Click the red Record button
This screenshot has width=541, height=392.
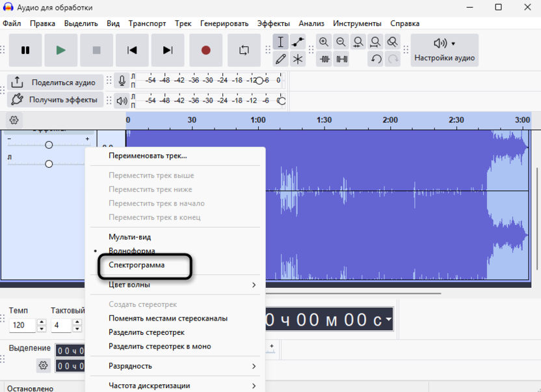coord(205,50)
